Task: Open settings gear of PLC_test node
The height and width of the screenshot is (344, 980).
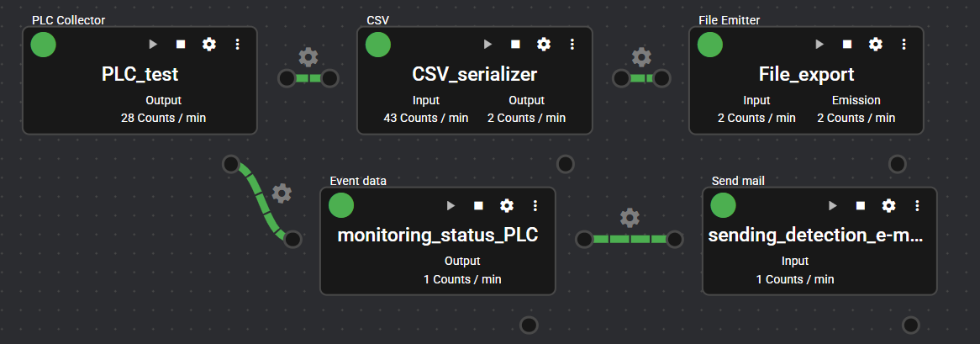Action: (x=209, y=45)
